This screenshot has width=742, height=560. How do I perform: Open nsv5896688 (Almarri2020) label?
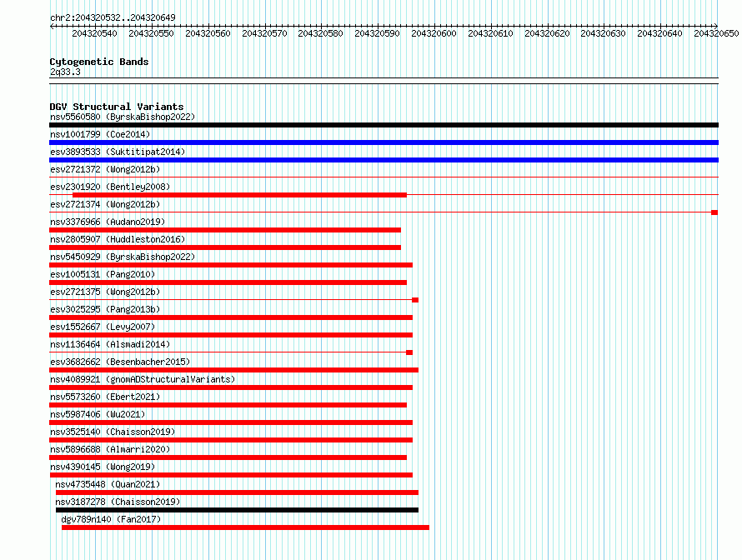[x=110, y=449]
